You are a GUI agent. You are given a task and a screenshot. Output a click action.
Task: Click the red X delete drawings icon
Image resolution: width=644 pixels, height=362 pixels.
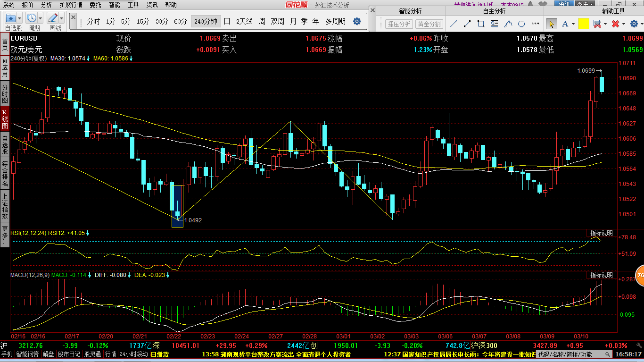(x=615, y=24)
